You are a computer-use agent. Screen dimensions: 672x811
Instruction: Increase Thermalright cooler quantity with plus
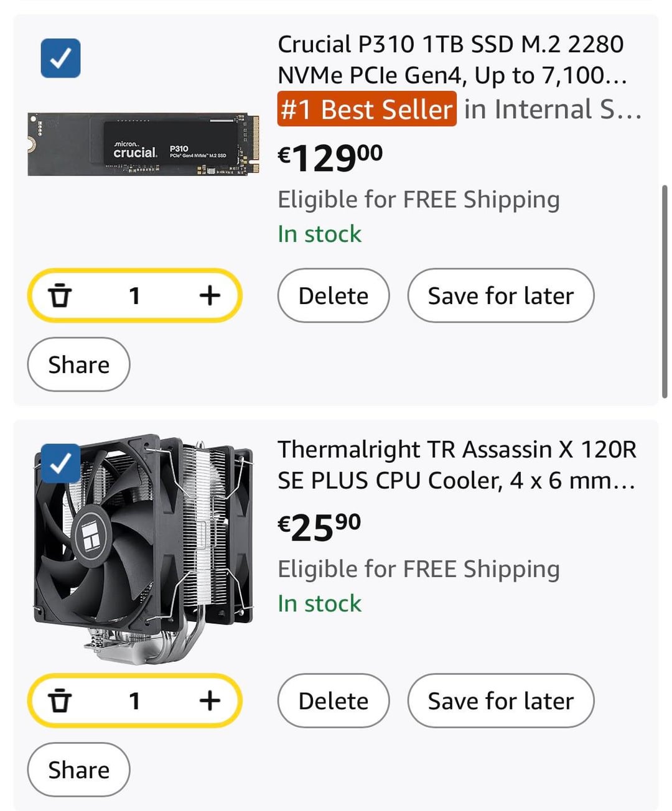coord(210,701)
